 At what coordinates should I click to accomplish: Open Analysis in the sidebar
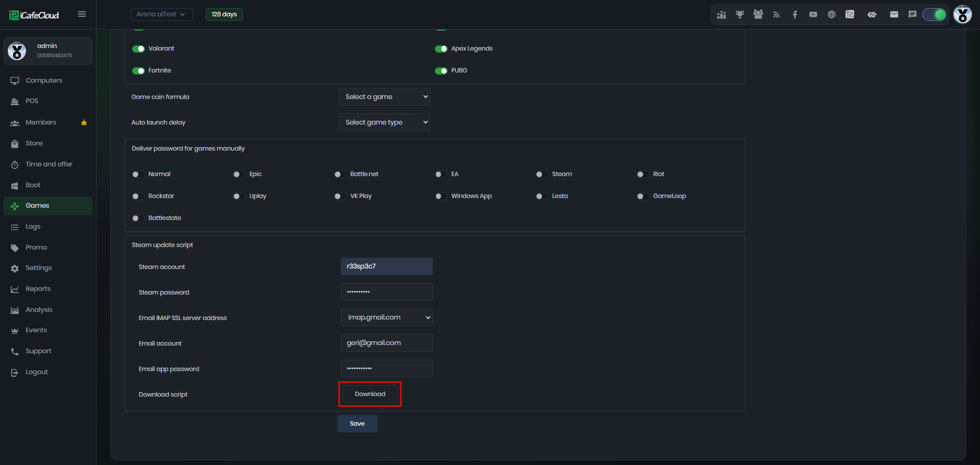[x=48, y=310]
